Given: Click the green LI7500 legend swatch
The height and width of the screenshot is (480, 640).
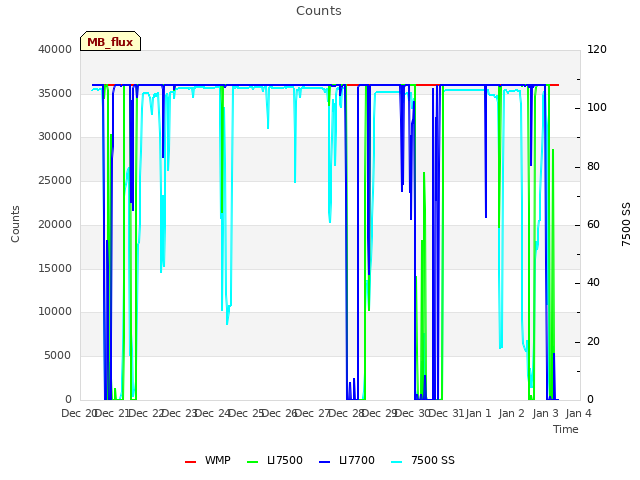Looking at the screenshot, I should pyautogui.click(x=253, y=462).
